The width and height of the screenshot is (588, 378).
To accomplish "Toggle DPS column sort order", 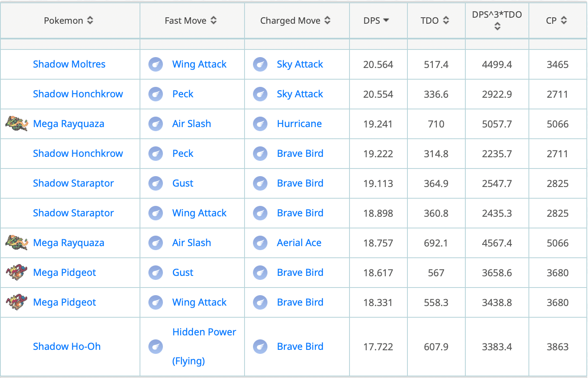I will [376, 21].
